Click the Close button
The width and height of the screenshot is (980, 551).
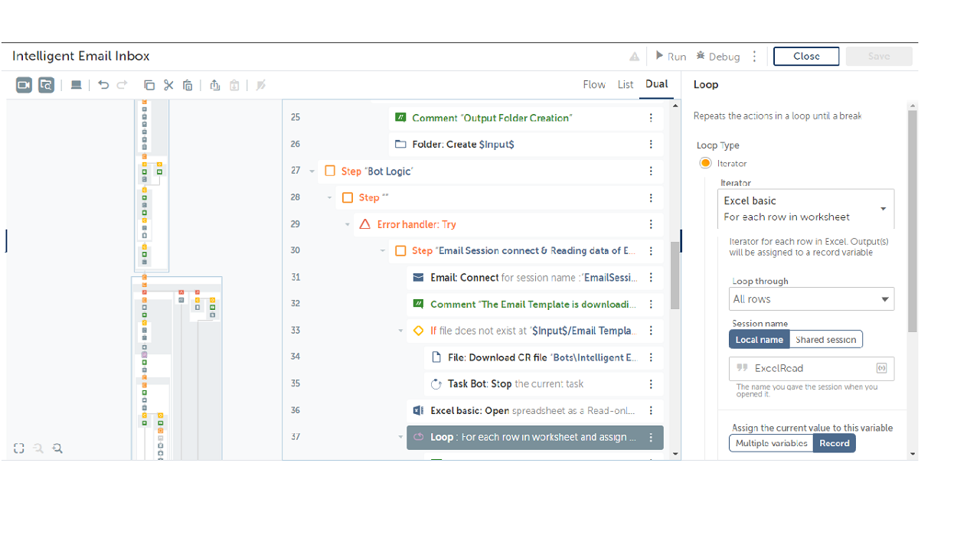[x=805, y=57]
